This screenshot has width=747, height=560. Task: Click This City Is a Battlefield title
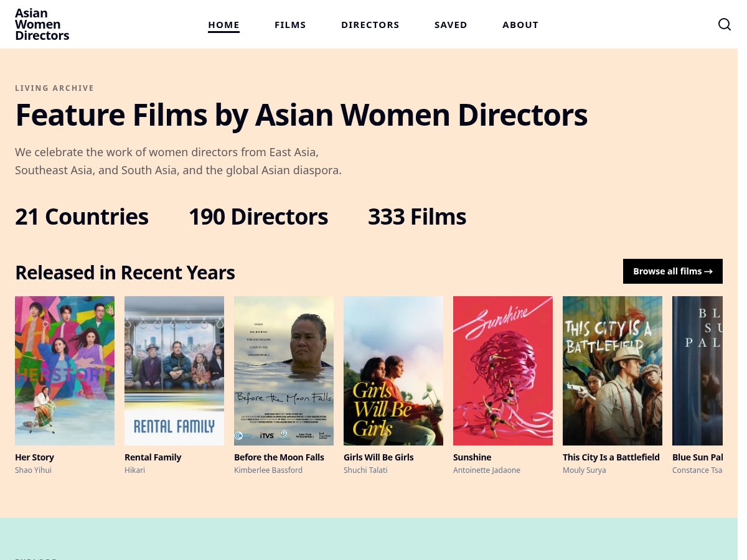coord(611,457)
